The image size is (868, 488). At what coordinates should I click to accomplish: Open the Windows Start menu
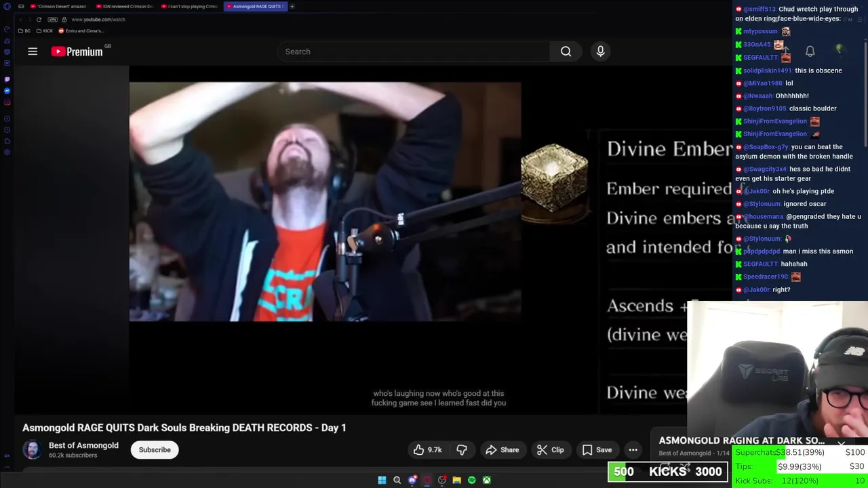[382, 480]
